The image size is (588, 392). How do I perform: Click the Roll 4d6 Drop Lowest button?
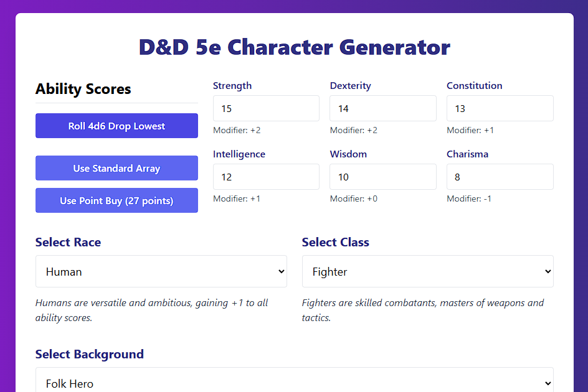coord(116,126)
